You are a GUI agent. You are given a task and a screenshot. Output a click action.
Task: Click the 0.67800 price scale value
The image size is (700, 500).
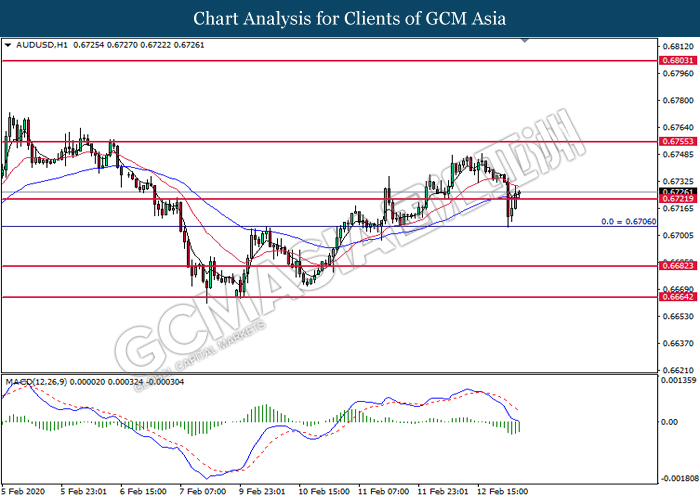point(678,100)
